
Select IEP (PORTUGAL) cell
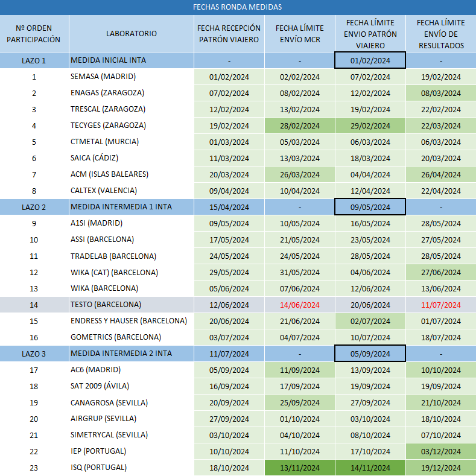[132, 451]
